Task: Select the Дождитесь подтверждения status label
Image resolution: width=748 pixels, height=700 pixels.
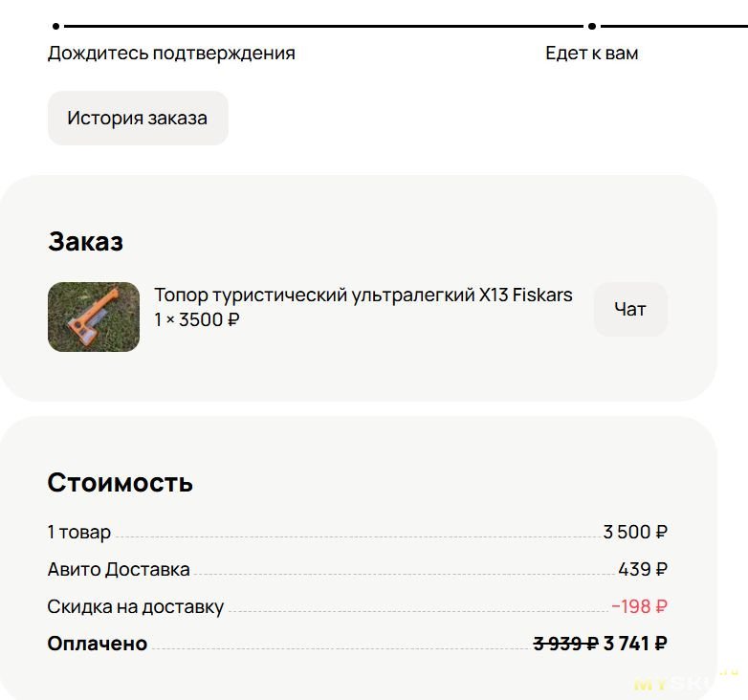Action: pos(171,54)
